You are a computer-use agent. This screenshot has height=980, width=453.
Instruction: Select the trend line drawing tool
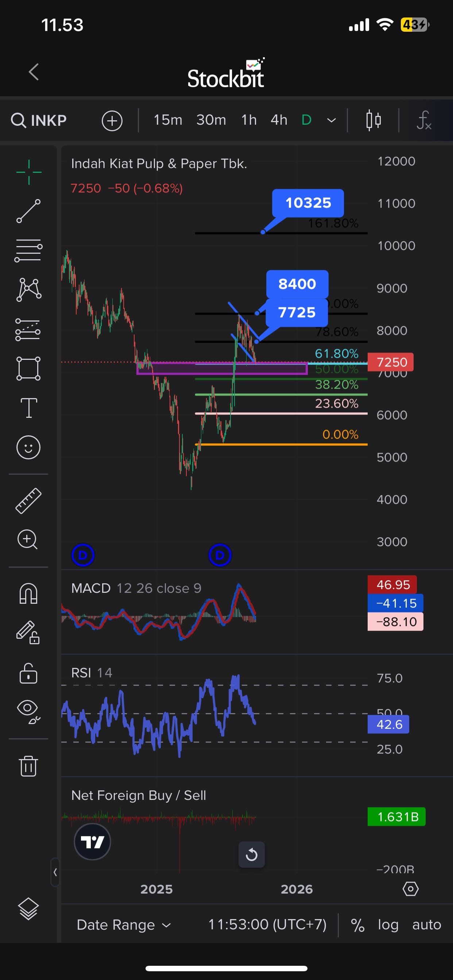(x=28, y=211)
